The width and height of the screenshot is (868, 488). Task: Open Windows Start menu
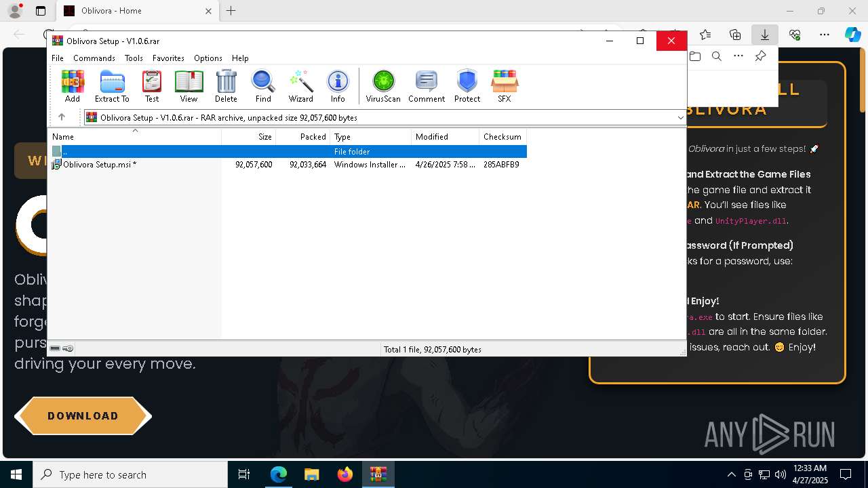point(16,474)
